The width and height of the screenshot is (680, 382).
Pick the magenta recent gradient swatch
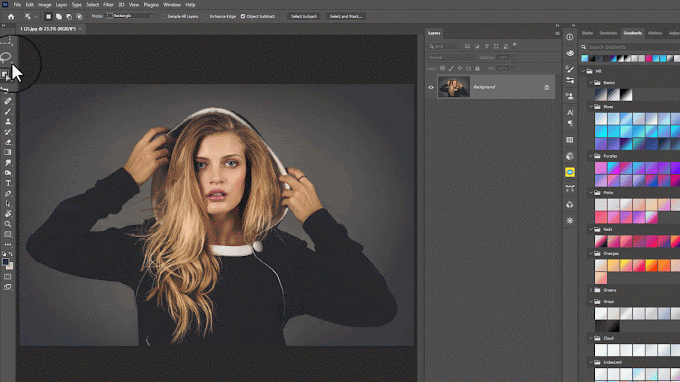click(x=649, y=59)
